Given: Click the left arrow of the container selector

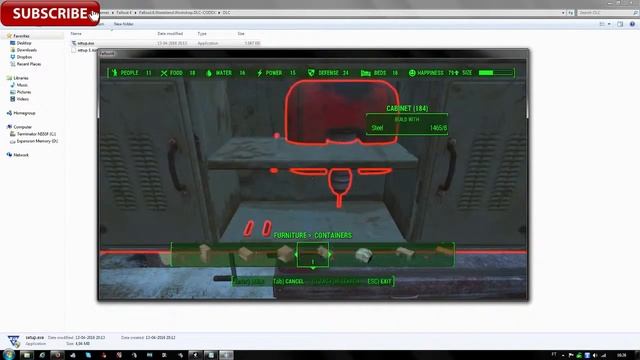Looking at the screenshot, I should [x=296, y=254].
